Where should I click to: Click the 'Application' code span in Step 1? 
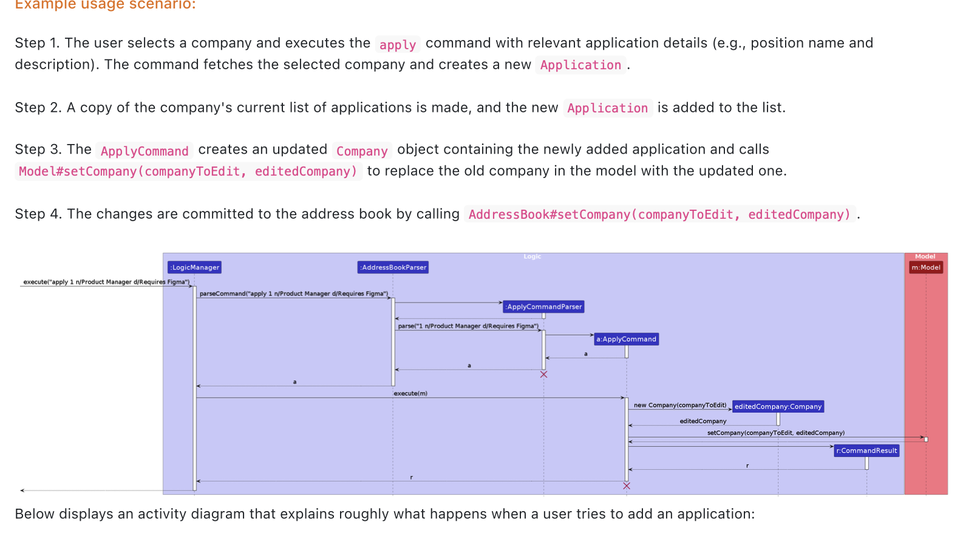tap(580, 65)
